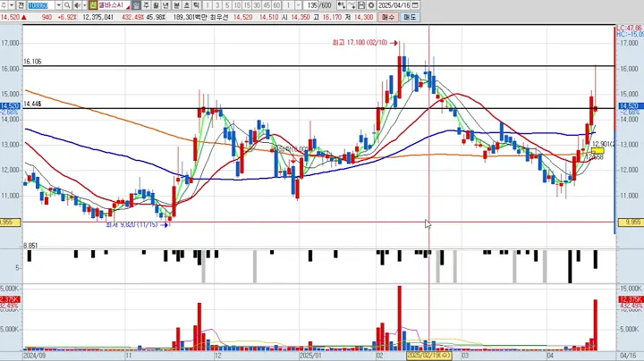The height and width of the screenshot is (361, 644).
Task: Open the calendar date picker icon
Action: tap(415, 5)
